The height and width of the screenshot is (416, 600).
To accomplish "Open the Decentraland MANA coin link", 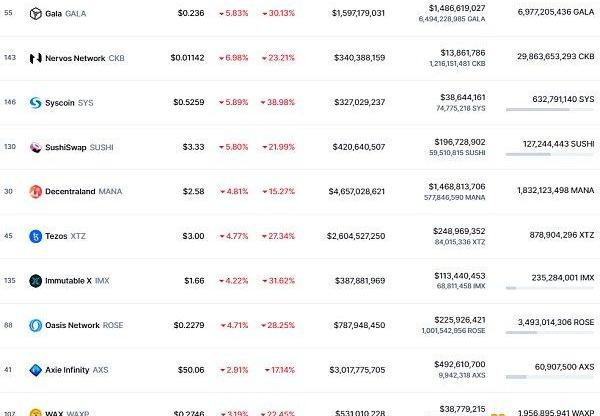I will (83, 191).
